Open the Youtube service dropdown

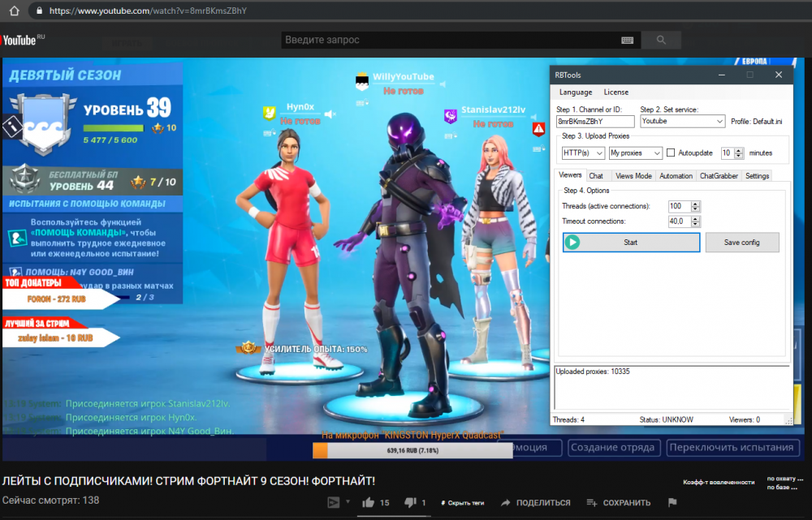point(682,121)
